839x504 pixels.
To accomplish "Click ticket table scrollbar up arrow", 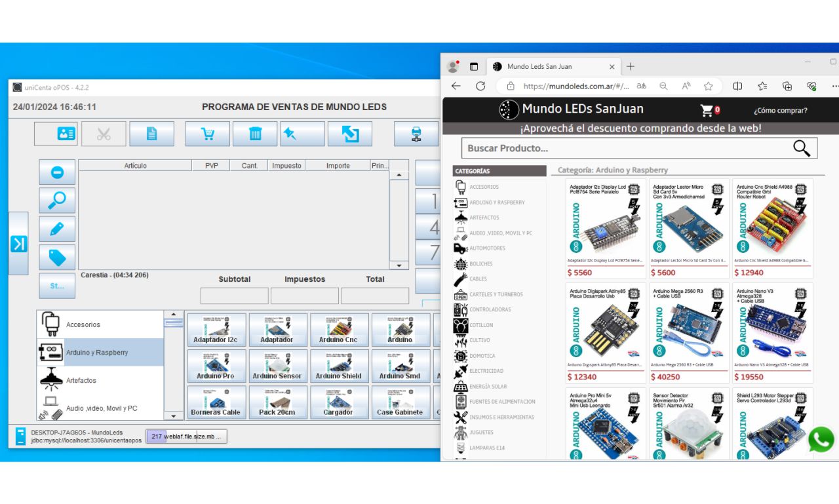I will 399,175.
